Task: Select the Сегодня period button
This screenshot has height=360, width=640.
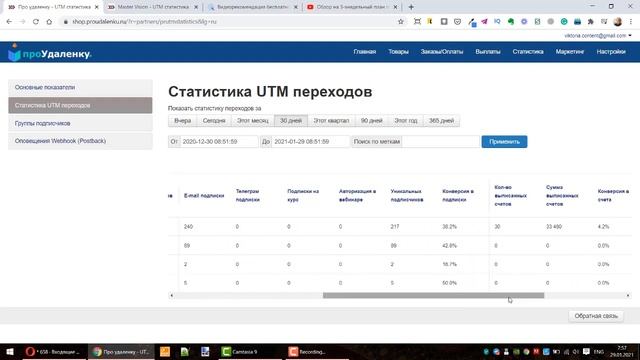Action: (214, 121)
